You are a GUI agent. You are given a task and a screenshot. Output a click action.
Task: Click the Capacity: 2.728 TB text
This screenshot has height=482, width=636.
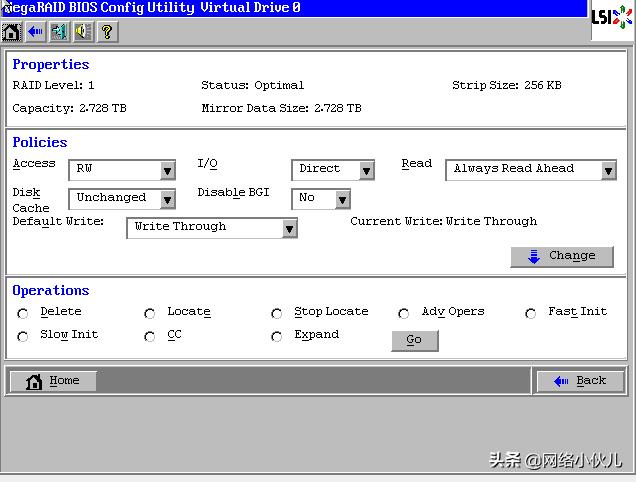69,108
